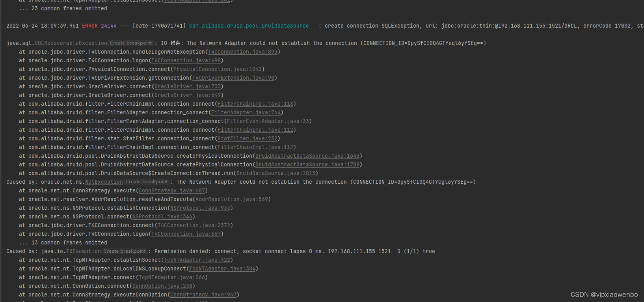Click the com.alibaba.druid.pool.DruidDataSource logger name
The width and height of the screenshot is (644, 302).
tap(249, 26)
